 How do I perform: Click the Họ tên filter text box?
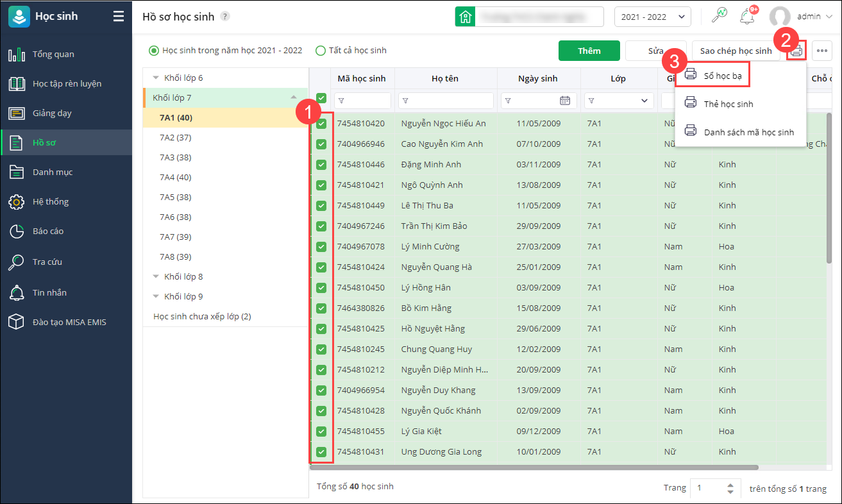[x=446, y=101]
